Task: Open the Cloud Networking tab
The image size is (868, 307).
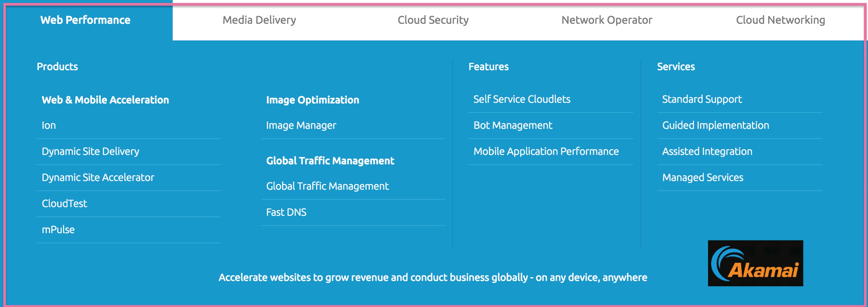Action: coord(780,20)
